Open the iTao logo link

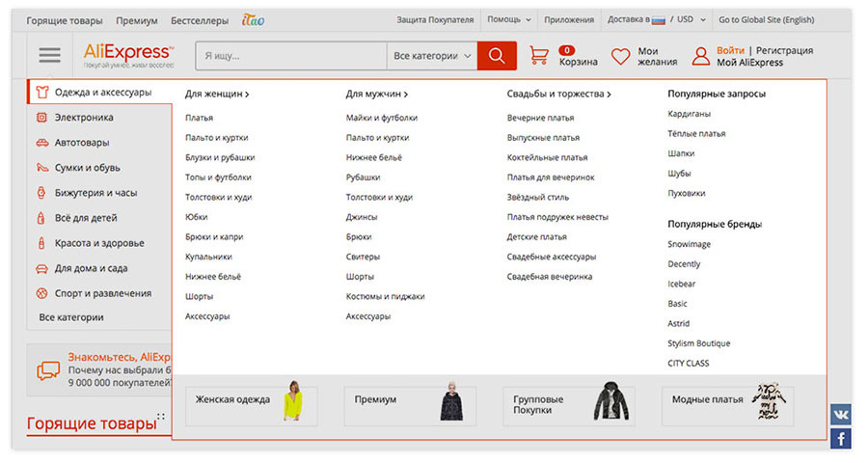[253, 19]
